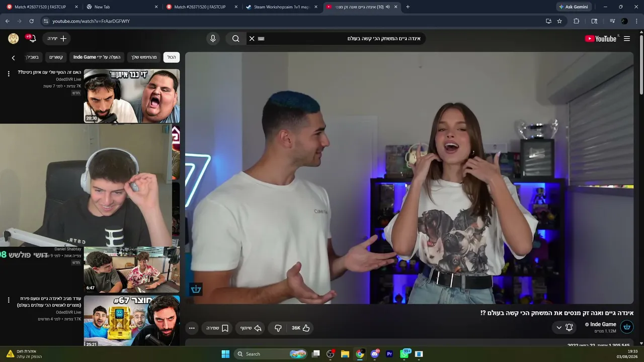
Task: Open the YouTube guide hamburger menu
Action: click(x=627, y=39)
